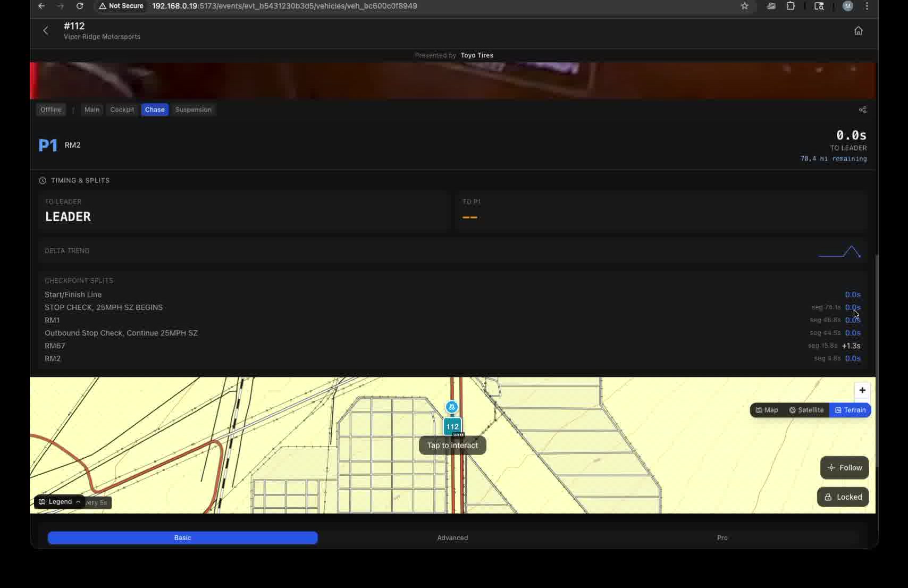
Task: Click the share icon near the view tabs
Action: point(863,110)
